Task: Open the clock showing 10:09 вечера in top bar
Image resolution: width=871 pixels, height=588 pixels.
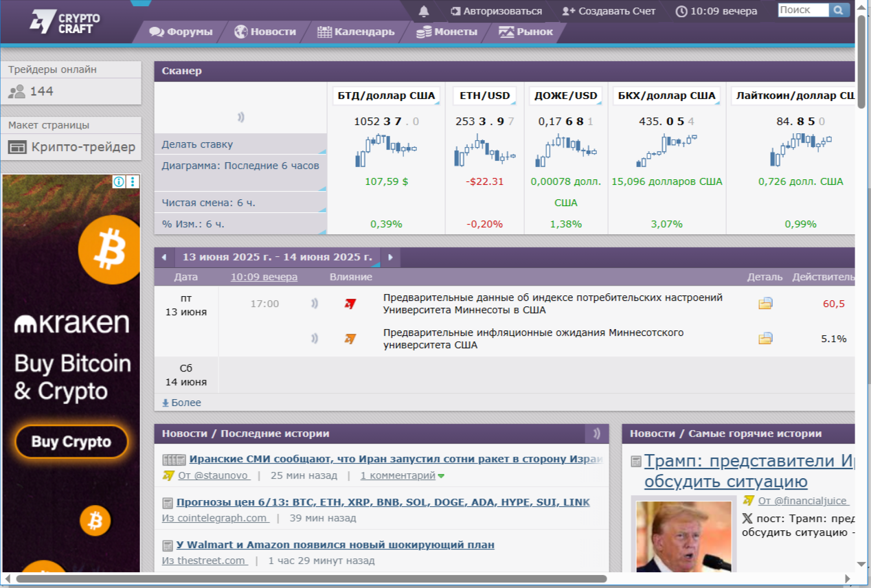Action: (x=716, y=11)
